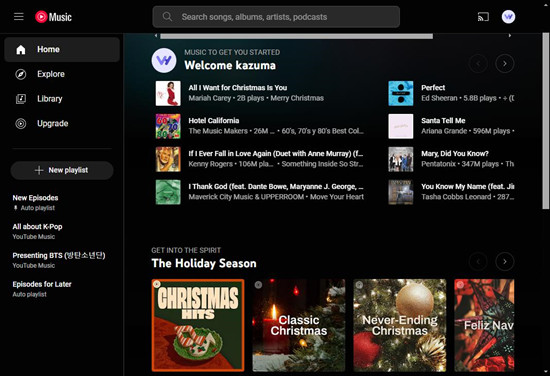Open Ariana Grande artist link
The image size is (550, 376).
click(444, 131)
